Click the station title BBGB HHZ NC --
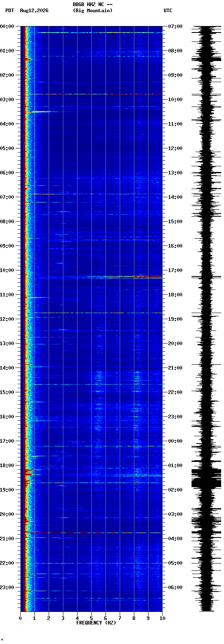Screen dimensions: 224x644 [x=93, y=4]
